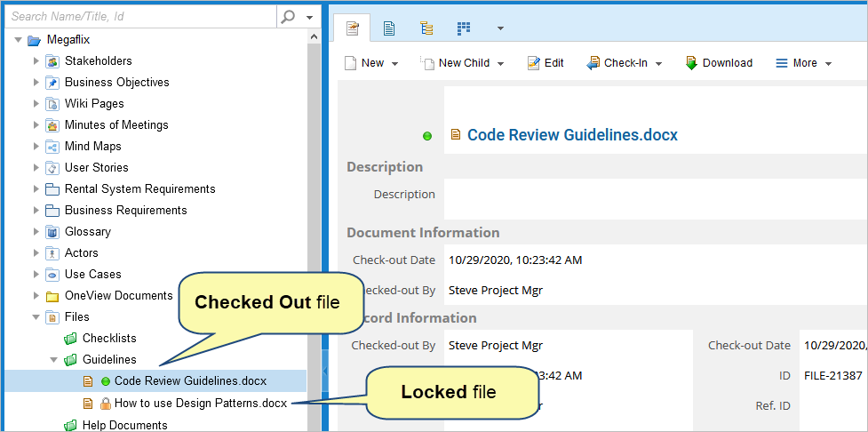Click the Help Documents green folder icon

[x=70, y=426]
